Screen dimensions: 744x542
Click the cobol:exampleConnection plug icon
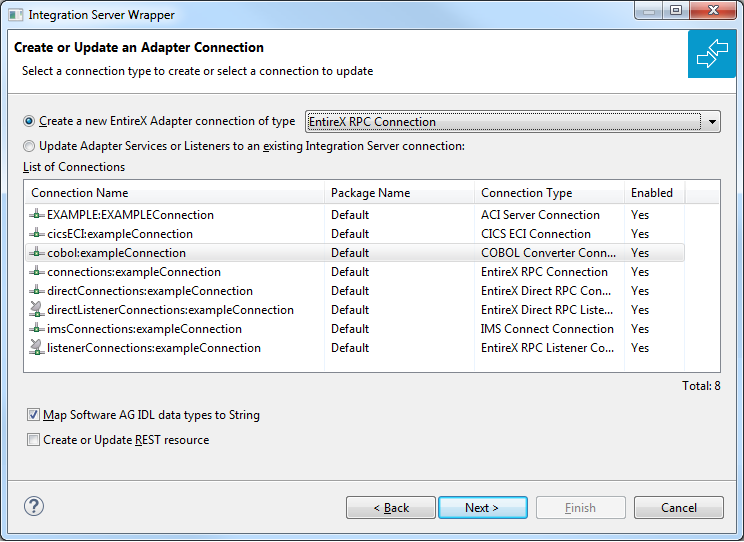point(37,253)
